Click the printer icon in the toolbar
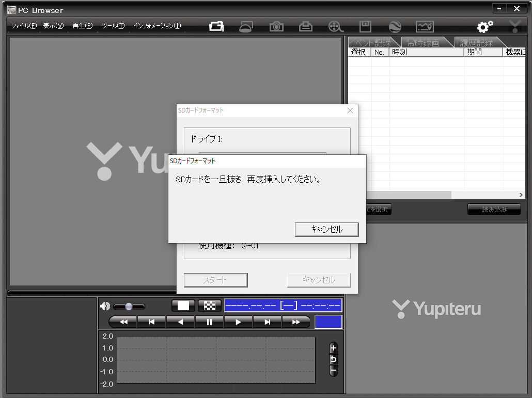 (x=305, y=26)
